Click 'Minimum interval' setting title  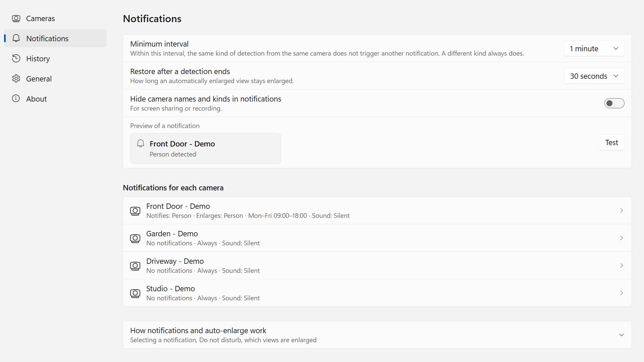[x=159, y=44]
